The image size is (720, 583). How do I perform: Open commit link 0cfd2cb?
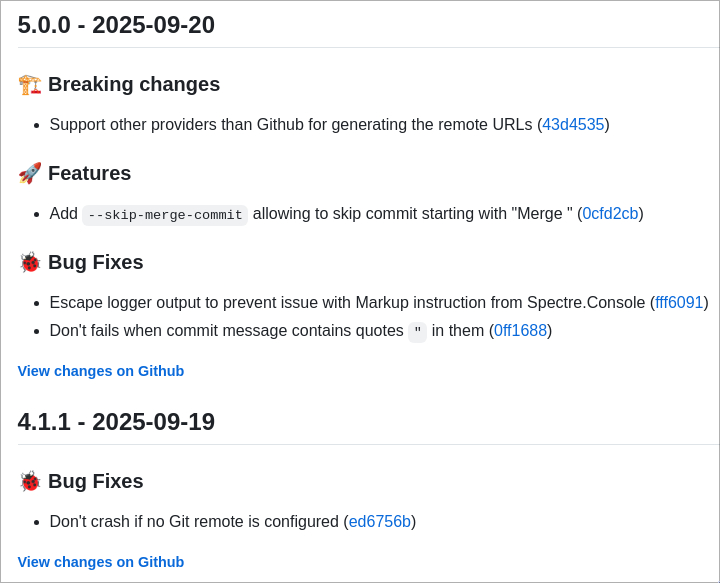pos(610,214)
